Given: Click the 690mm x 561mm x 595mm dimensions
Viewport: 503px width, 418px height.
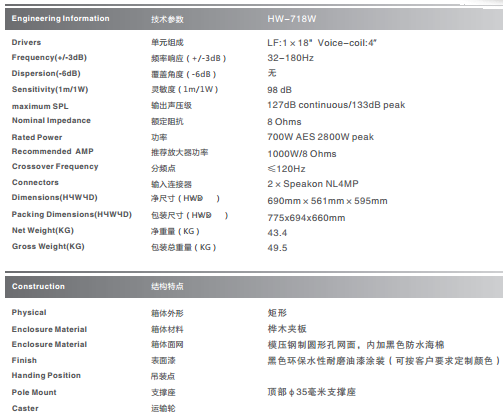Looking at the screenshot, I should pos(327,201).
